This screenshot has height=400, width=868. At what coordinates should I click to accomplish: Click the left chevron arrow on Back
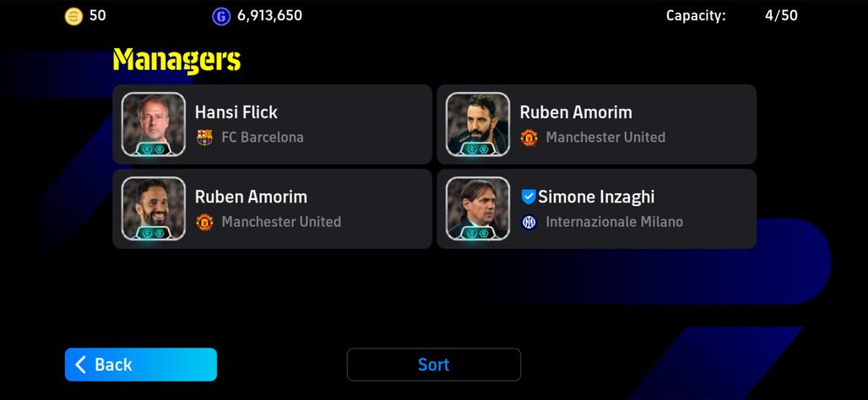pos(81,365)
